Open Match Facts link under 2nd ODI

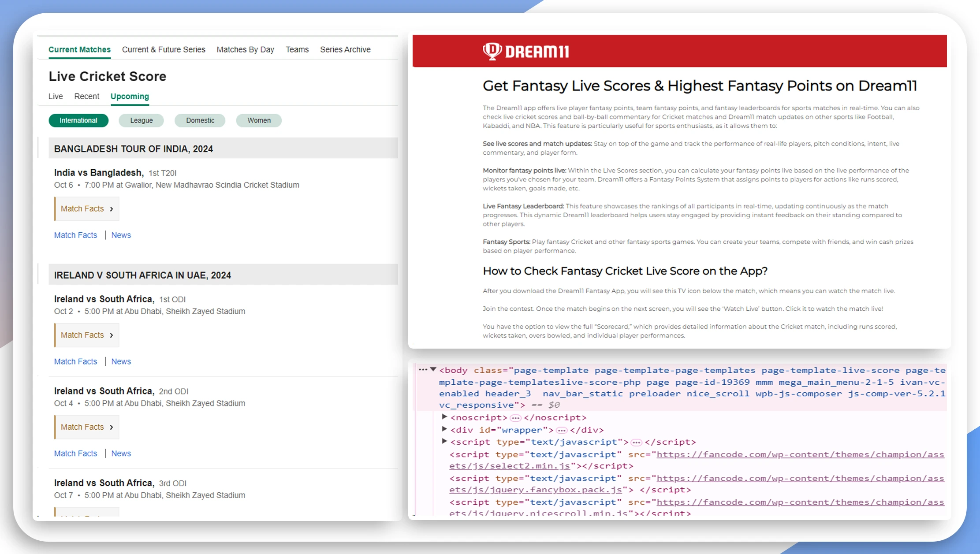point(75,454)
